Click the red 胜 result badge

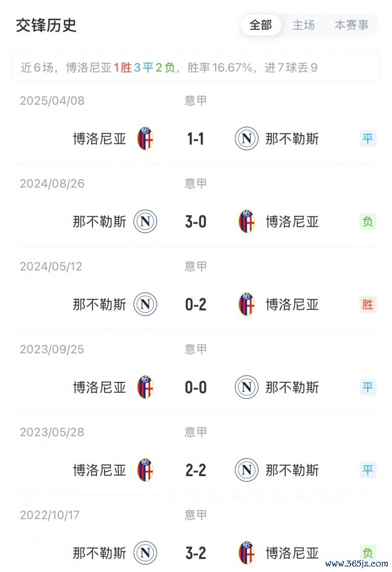coord(368,305)
